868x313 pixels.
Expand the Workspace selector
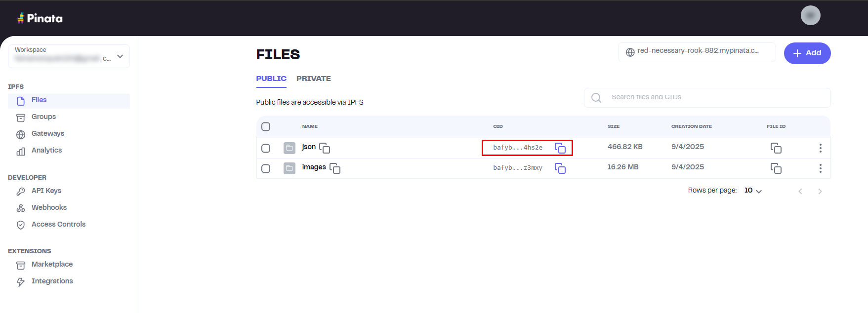click(x=120, y=56)
